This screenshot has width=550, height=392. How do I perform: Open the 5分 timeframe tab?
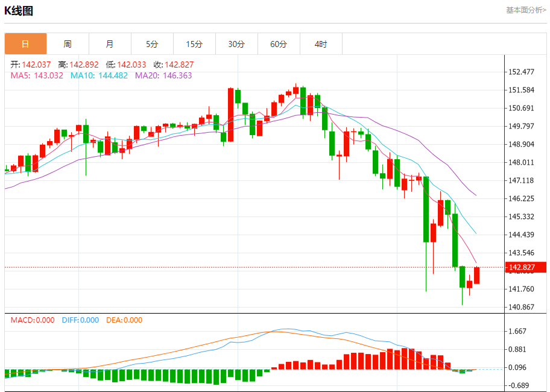[152, 44]
